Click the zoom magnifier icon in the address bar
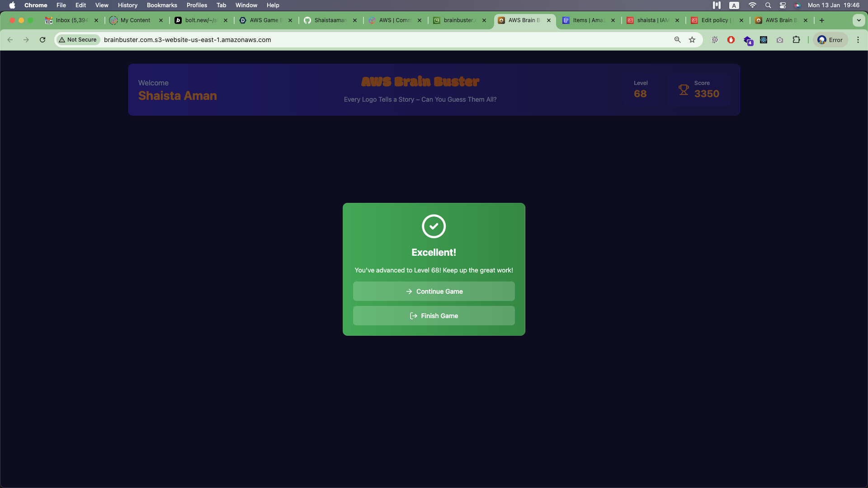868x488 pixels. tap(677, 40)
